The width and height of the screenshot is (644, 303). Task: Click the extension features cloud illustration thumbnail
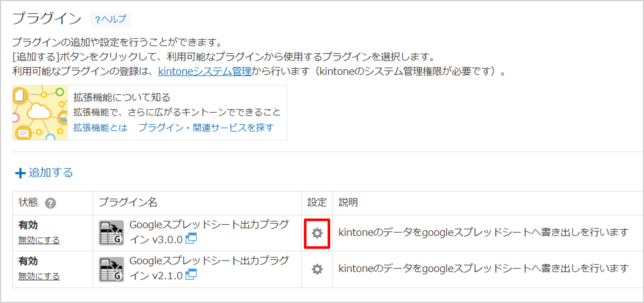pyautogui.click(x=40, y=113)
